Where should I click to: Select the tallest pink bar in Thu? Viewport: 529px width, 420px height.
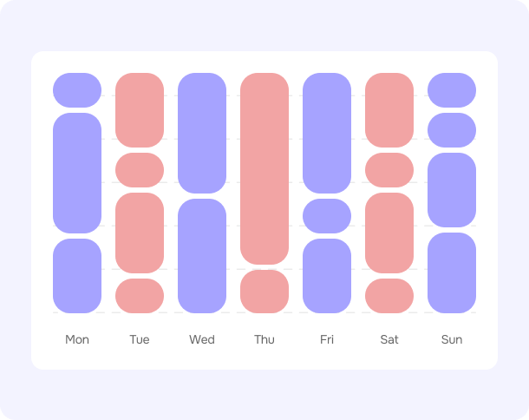(264, 169)
